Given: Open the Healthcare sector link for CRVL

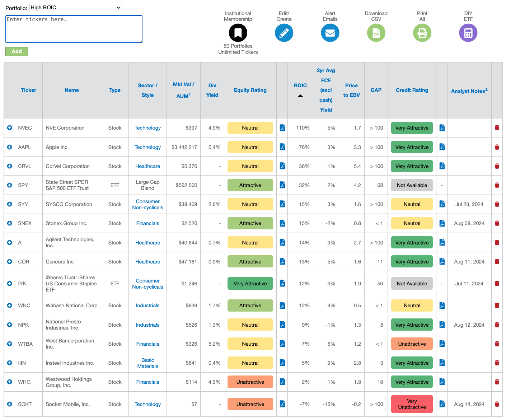Looking at the screenshot, I should (x=147, y=166).
